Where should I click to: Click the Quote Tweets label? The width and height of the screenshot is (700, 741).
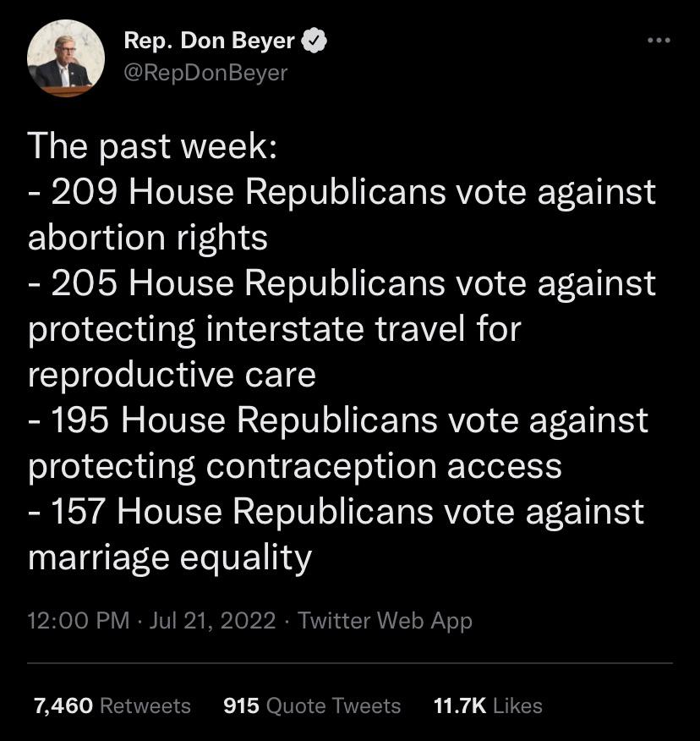coord(333,705)
